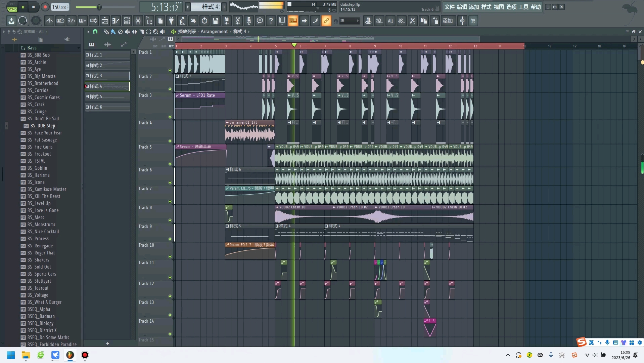Select the playlist slip tool
The width and height of the screenshot is (644, 363).
click(134, 32)
